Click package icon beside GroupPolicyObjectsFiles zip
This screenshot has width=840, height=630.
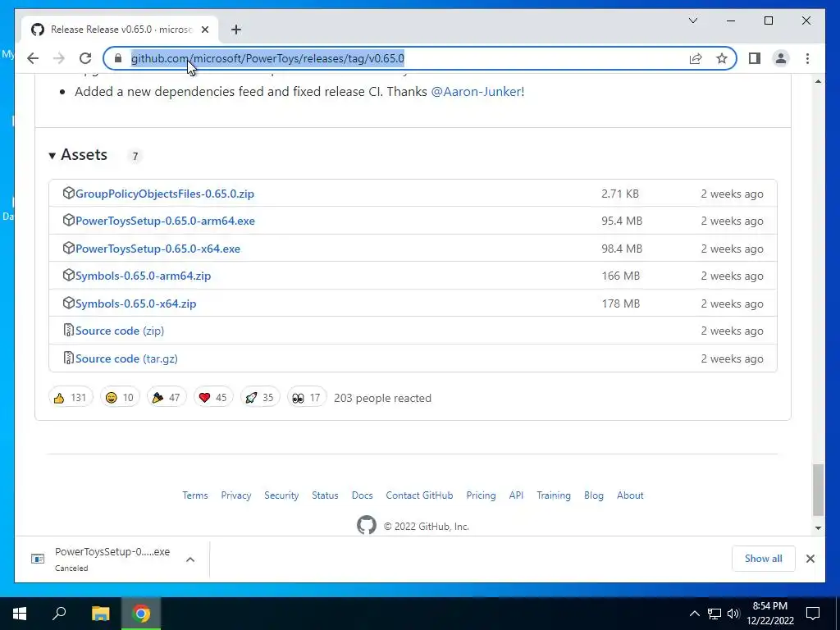69,193
